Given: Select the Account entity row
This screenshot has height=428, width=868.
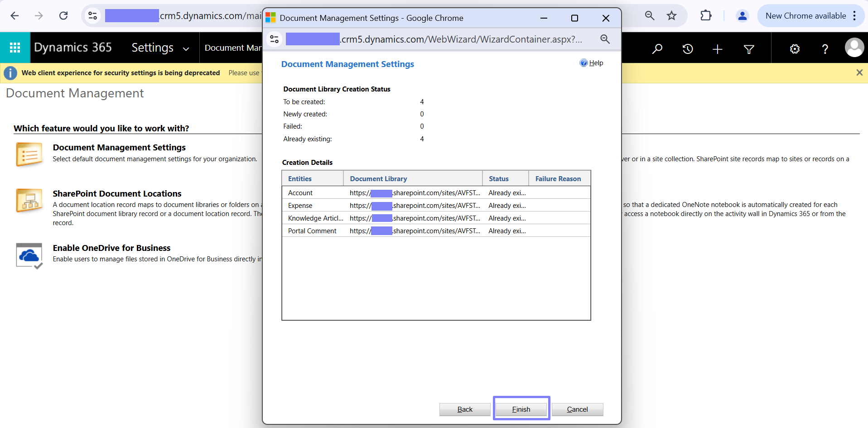Looking at the screenshot, I should pyautogui.click(x=436, y=193).
